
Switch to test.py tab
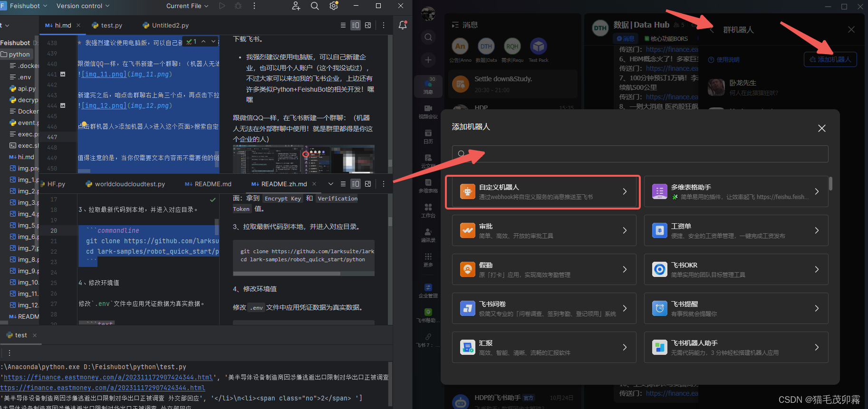point(107,25)
